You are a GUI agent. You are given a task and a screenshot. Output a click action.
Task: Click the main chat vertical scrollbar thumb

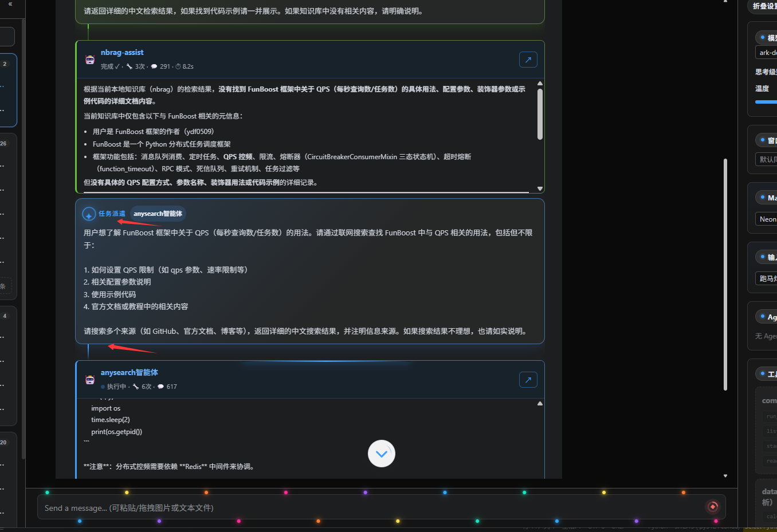(x=725, y=275)
